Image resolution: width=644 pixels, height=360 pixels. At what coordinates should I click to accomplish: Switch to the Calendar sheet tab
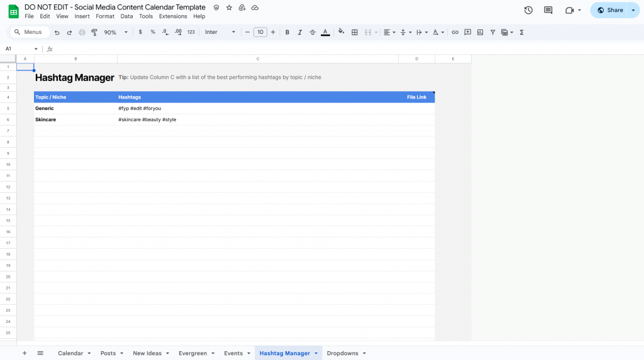[70, 353]
